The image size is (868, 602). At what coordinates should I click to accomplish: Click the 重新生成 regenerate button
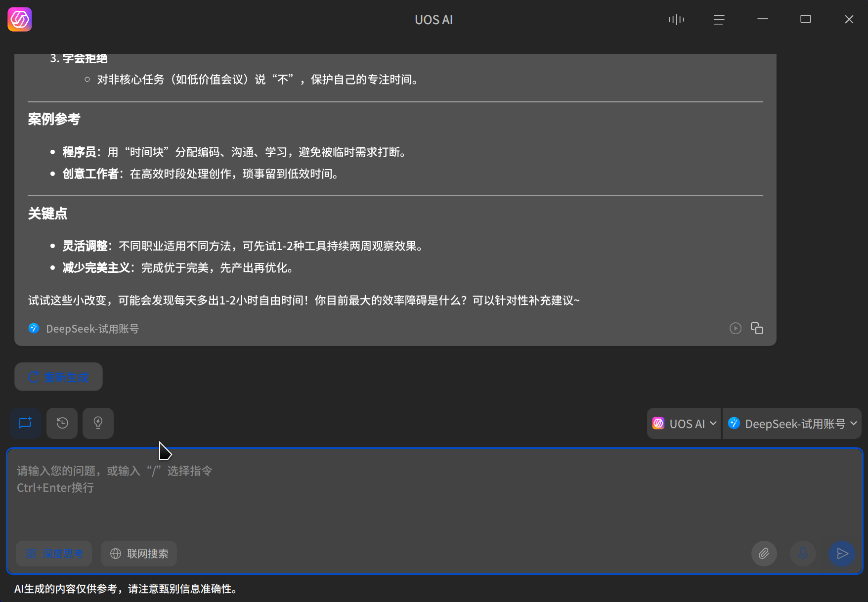(x=58, y=377)
